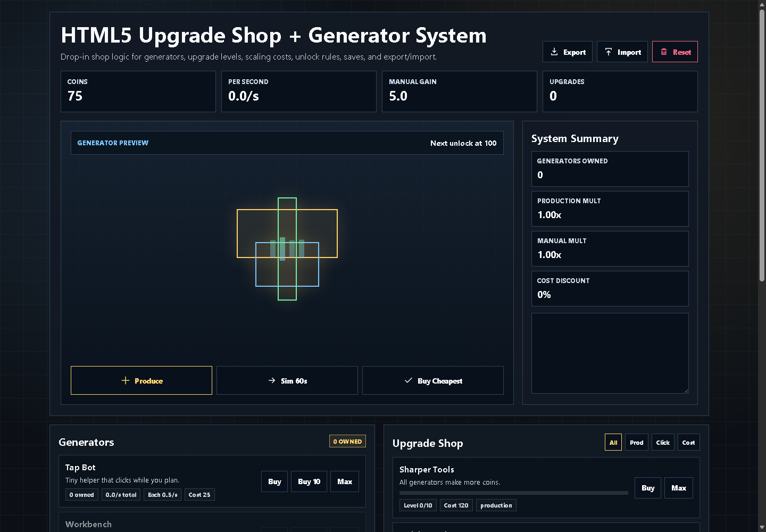Click the Upgrade Shop heading
The height and width of the screenshot is (532, 766).
(428, 443)
